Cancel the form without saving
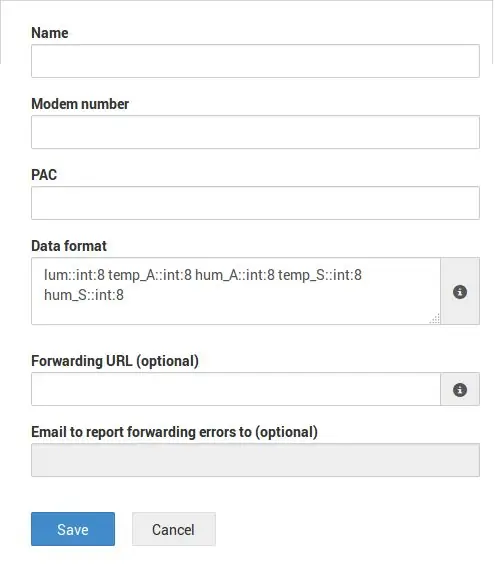The image size is (495, 565). 174,529
